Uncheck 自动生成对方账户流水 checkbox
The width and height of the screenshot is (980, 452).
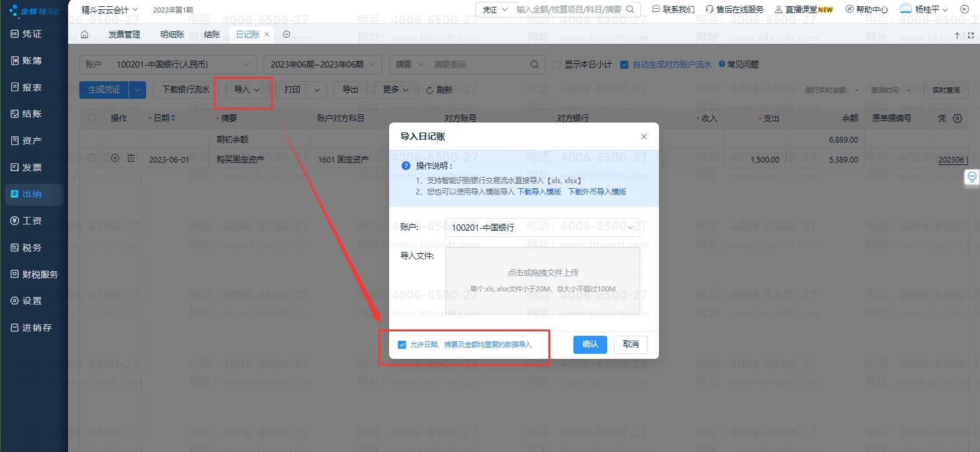click(624, 64)
